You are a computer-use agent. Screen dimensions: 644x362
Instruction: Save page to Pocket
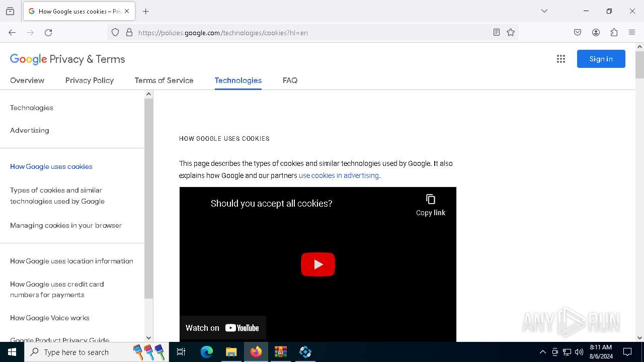[578, 33]
